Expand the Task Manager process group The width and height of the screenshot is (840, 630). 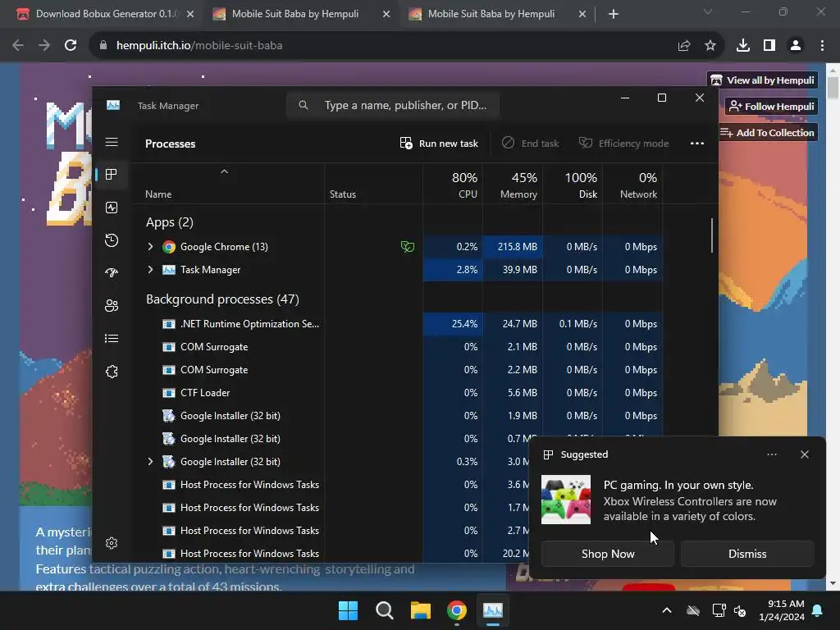point(151,269)
